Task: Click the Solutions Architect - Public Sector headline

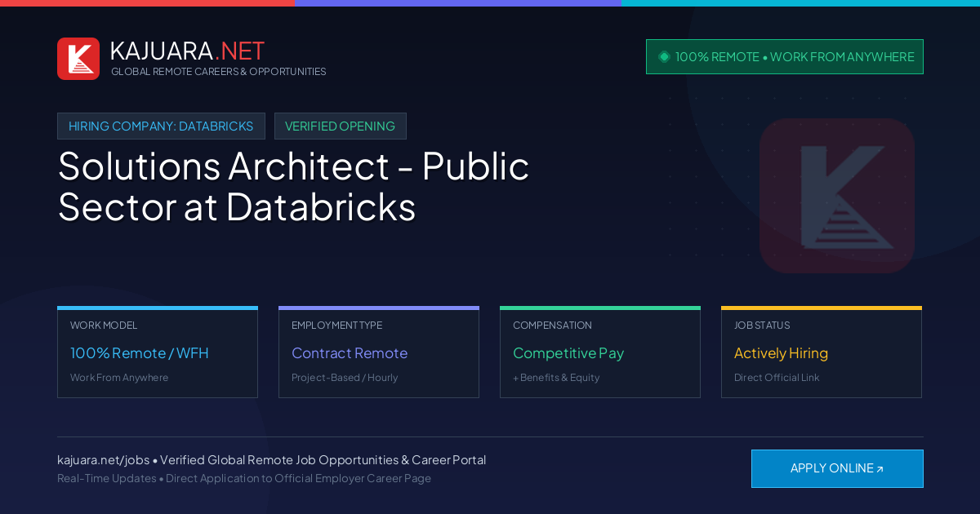Action: point(294,187)
